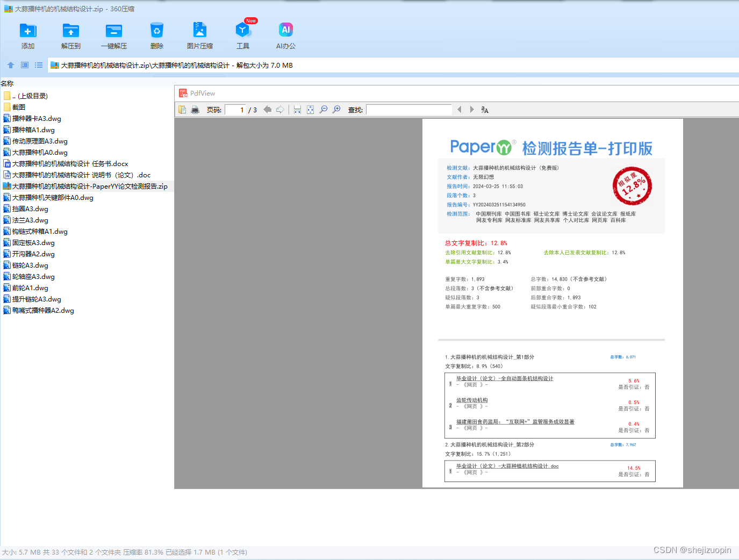Viewport: 739px width, 560px height.
Task: Go to next PDF page arrow
Action: point(280,110)
